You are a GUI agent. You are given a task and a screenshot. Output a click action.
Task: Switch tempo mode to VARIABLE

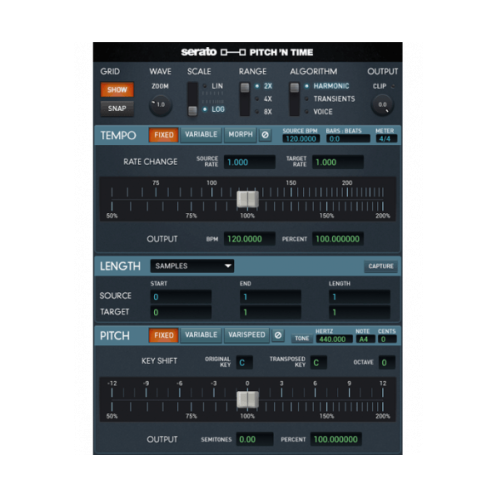tap(201, 135)
